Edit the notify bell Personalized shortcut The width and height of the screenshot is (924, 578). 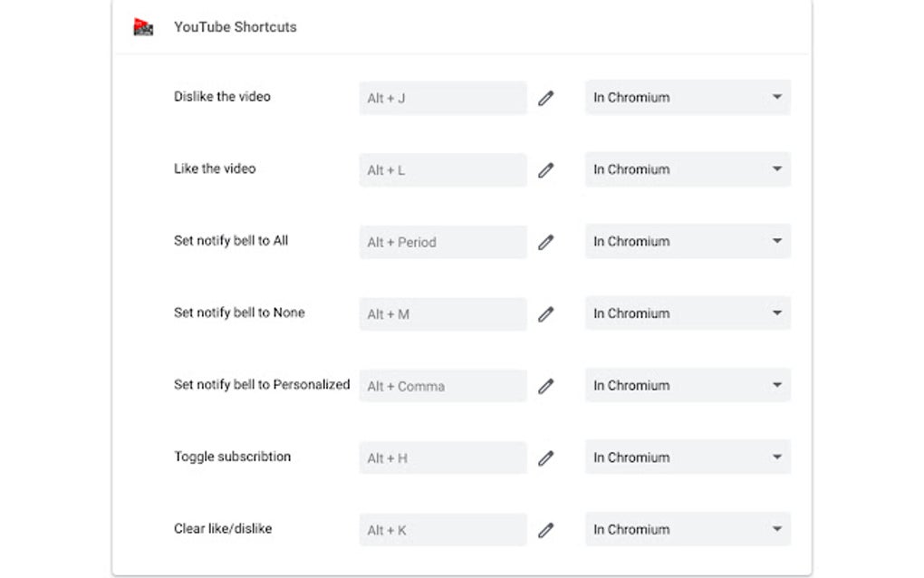[545, 386]
